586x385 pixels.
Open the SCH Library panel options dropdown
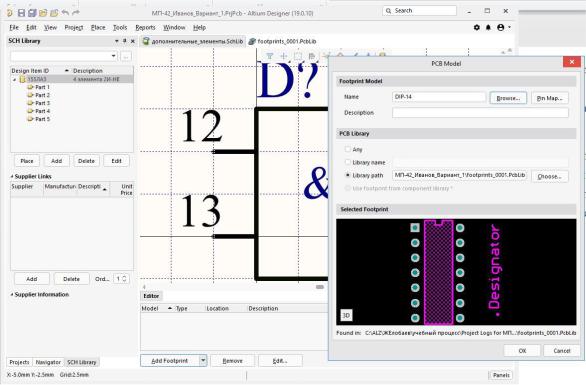pyautogui.click(x=117, y=41)
